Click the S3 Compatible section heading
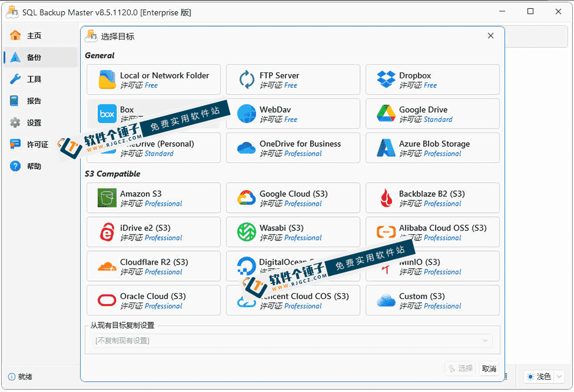Image resolution: width=574 pixels, height=392 pixels. [x=113, y=174]
